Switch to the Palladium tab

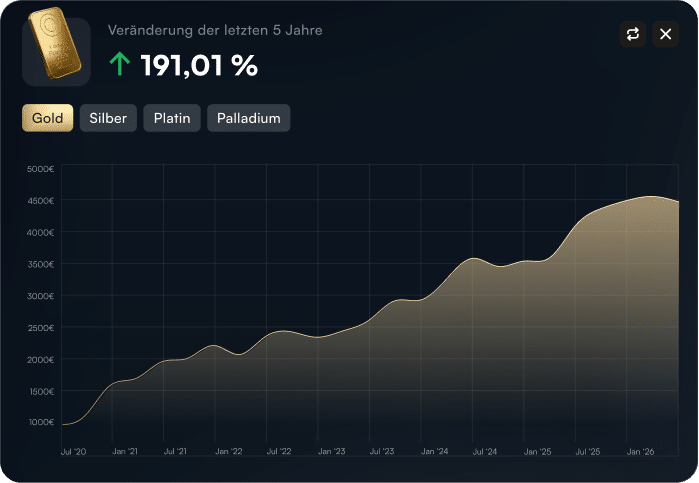(249, 118)
